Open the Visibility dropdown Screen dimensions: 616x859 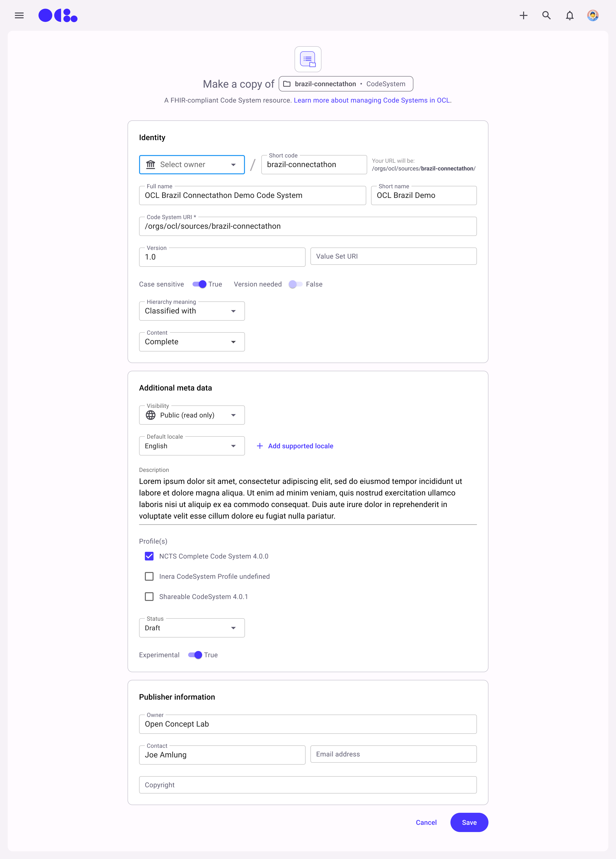point(192,415)
